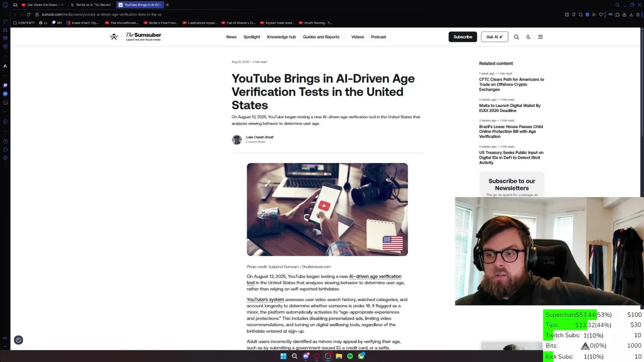Open the CONTENT? bookmark folder
The width and height of the screenshot is (644, 362).
click(24, 23)
